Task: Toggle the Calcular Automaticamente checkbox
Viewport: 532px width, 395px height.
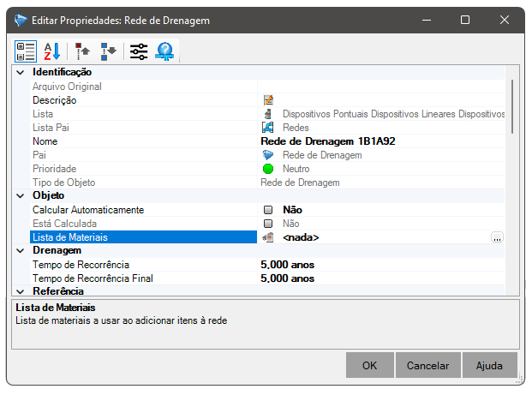Action: coord(268,210)
